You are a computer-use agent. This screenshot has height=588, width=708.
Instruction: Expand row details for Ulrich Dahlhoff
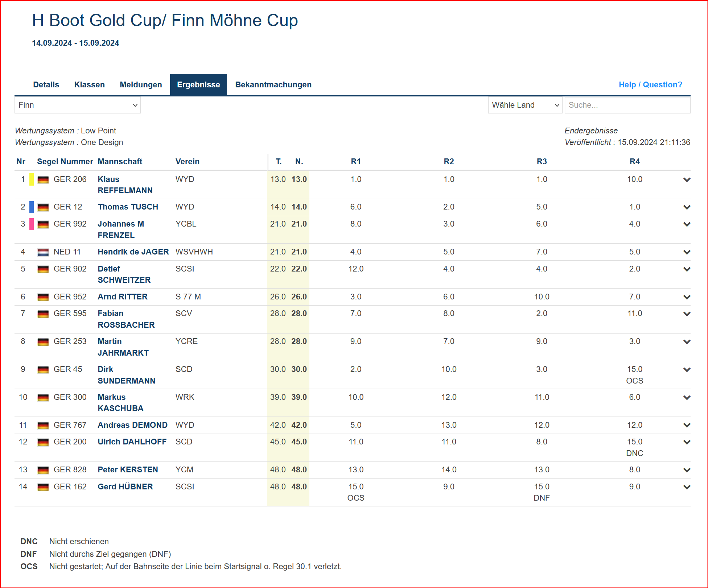coord(687,442)
